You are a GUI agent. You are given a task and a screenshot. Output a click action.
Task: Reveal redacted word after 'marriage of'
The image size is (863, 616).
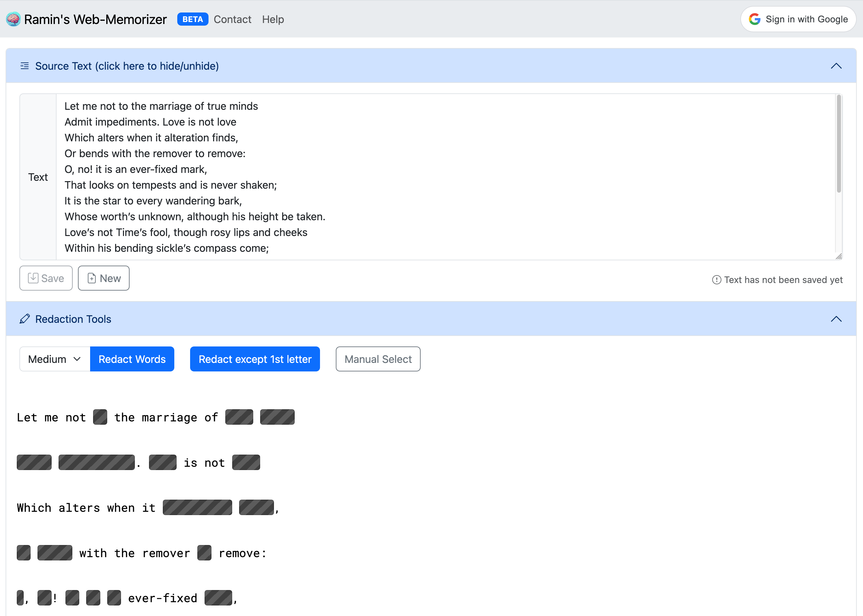(239, 417)
